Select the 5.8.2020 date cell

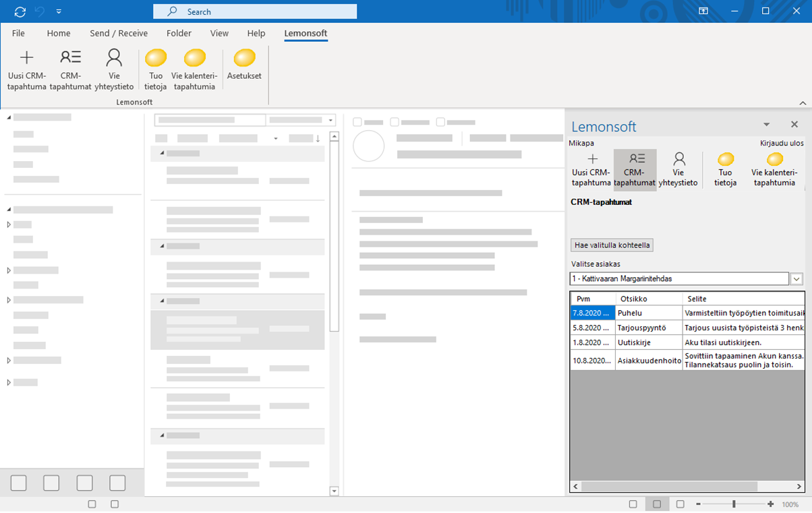pyautogui.click(x=593, y=328)
